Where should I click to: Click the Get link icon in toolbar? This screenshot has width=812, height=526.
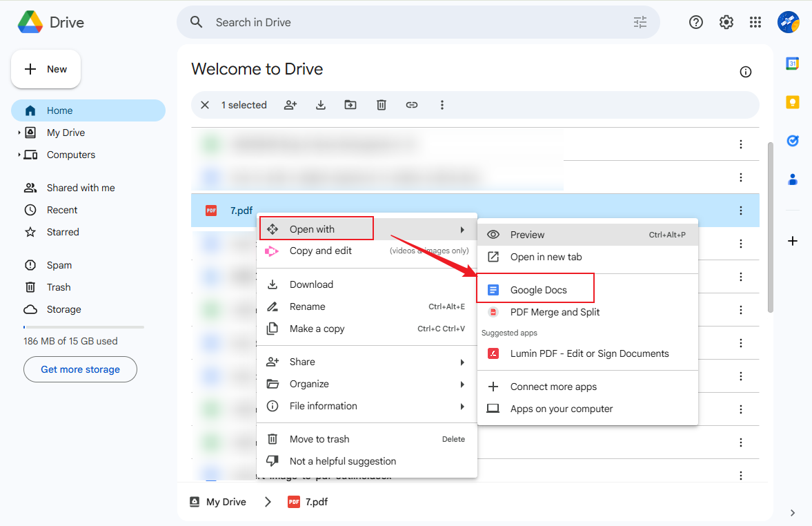(x=412, y=105)
